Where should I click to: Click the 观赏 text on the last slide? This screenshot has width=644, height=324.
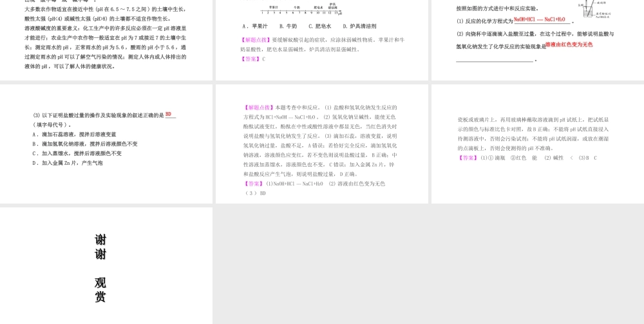coord(100,290)
